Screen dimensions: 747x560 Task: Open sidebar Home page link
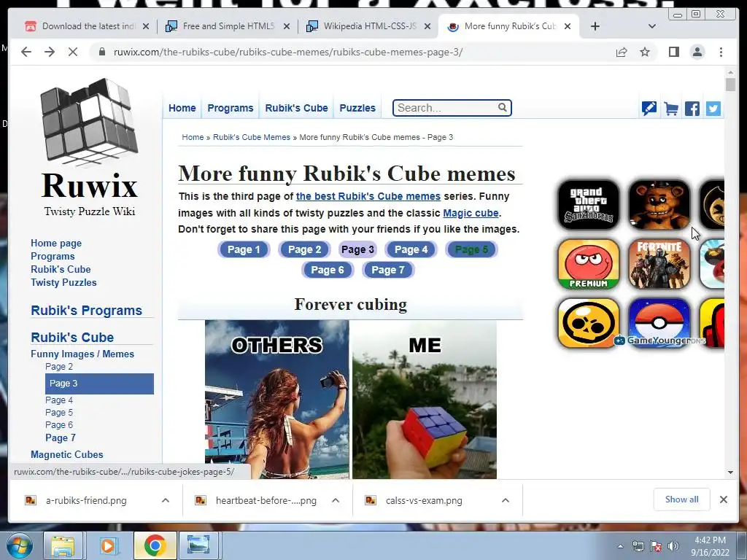click(x=56, y=243)
